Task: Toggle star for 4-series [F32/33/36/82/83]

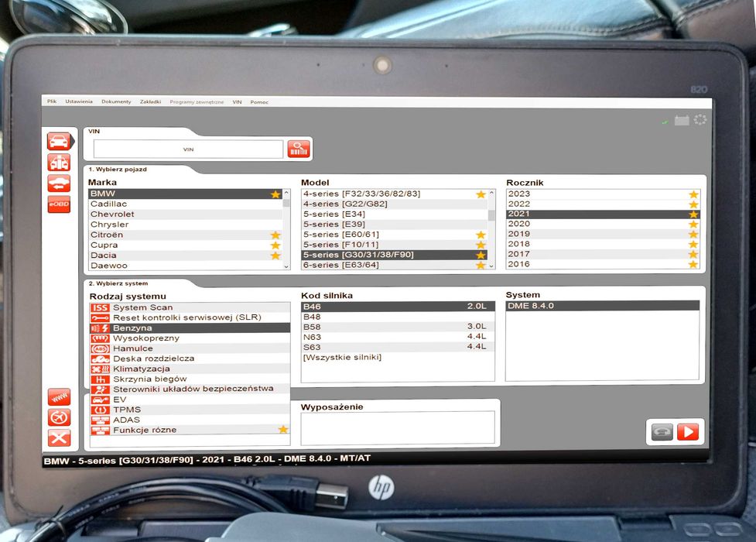Action: (481, 194)
